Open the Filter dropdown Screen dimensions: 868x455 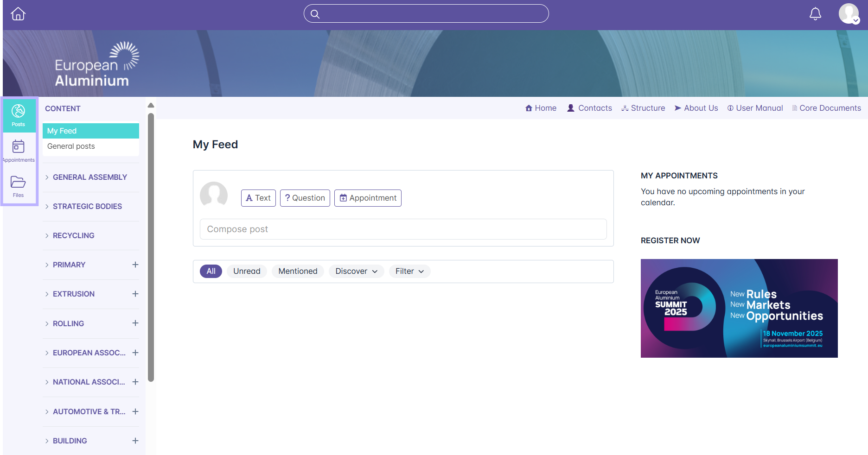coord(409,271)
